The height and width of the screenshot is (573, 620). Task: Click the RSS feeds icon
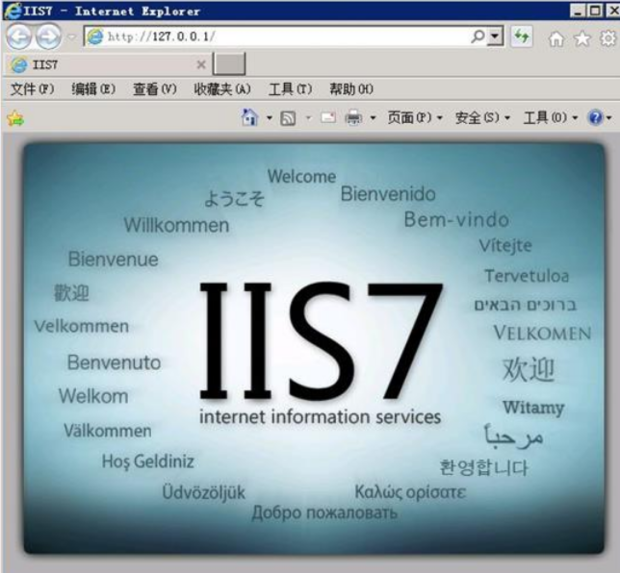click(288, 118)
